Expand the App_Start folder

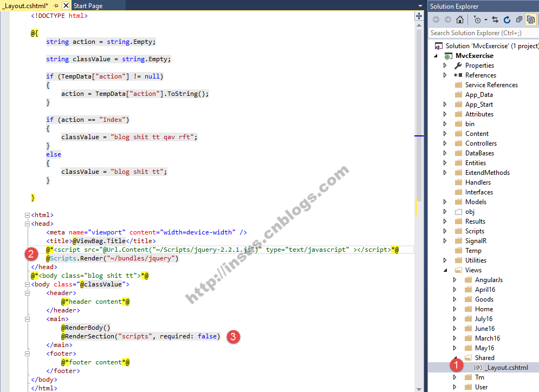(445, 104)
